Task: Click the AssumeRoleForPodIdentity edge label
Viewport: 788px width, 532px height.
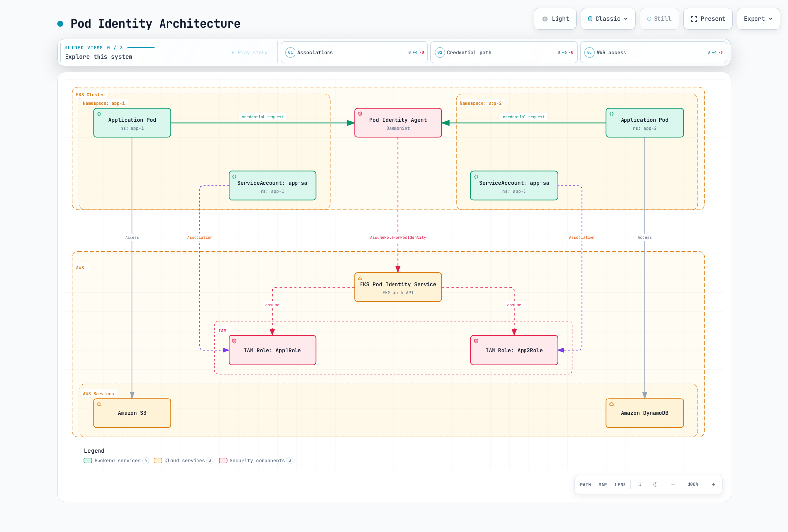Action: tap(398, 237)
